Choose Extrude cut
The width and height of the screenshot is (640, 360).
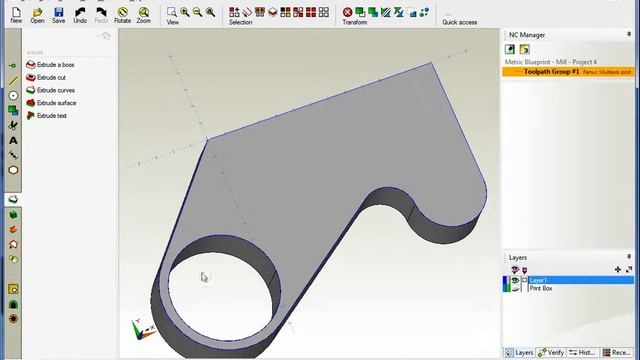46,77
